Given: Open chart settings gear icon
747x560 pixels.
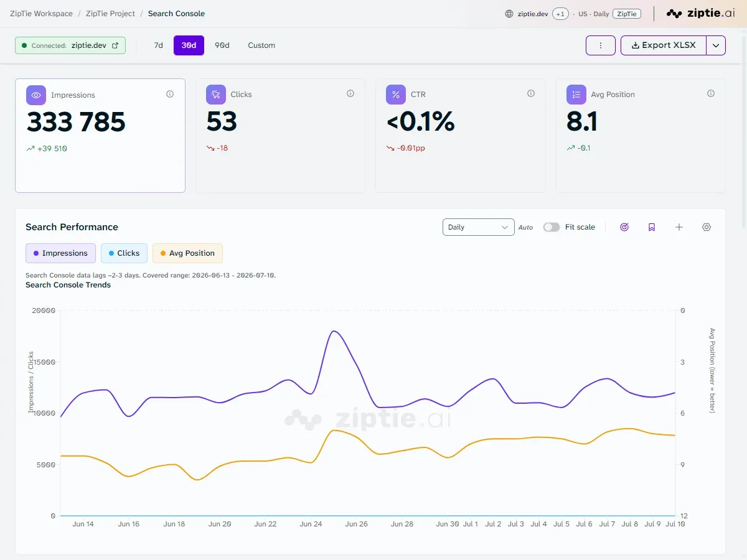Looking at the screenshot, I should pyautogui.click(x=707, y=227).
